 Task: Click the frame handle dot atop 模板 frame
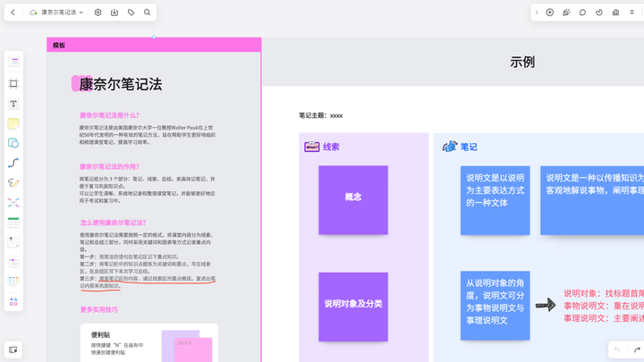click(x=154, y=37)
